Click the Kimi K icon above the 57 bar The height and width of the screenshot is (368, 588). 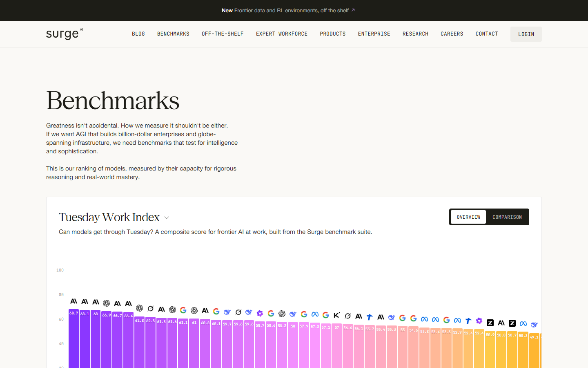337,315
